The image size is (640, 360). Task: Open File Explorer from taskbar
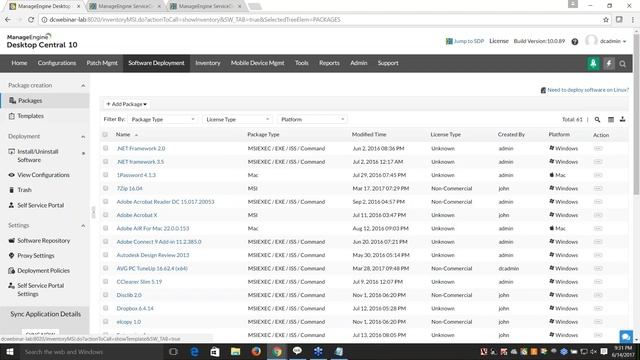(236, 351)
